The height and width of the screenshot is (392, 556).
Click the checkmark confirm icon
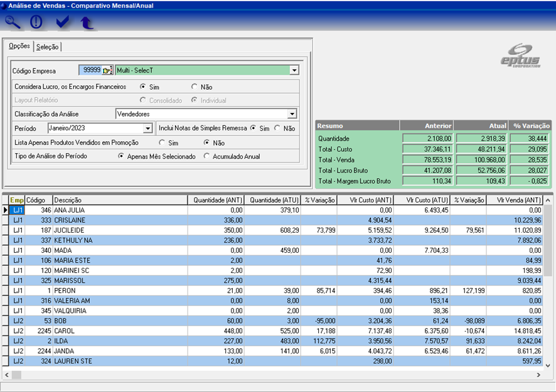[x=62, y=22]
